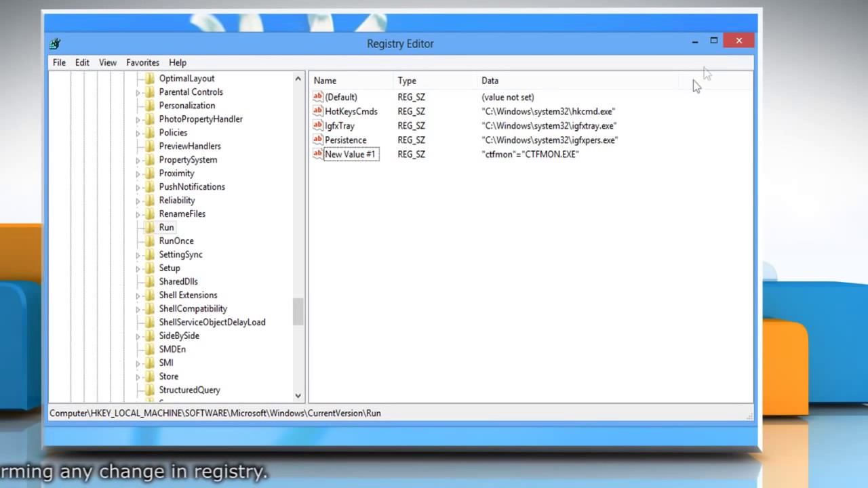Select the igfxpers.exe data cell
This screenshot has width=868, height=488.
point(550,140)
